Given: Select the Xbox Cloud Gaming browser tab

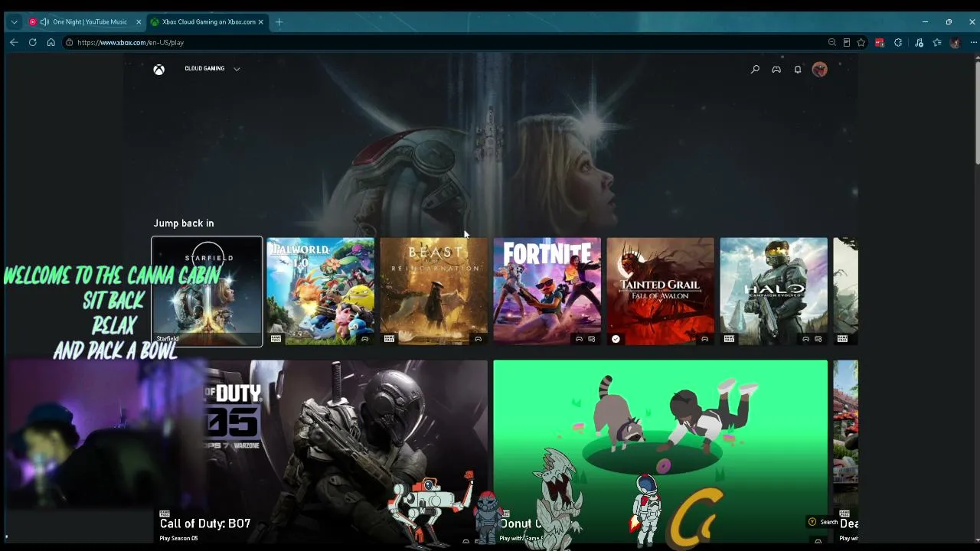Looking at the screenshot, I should pos(207,22).
